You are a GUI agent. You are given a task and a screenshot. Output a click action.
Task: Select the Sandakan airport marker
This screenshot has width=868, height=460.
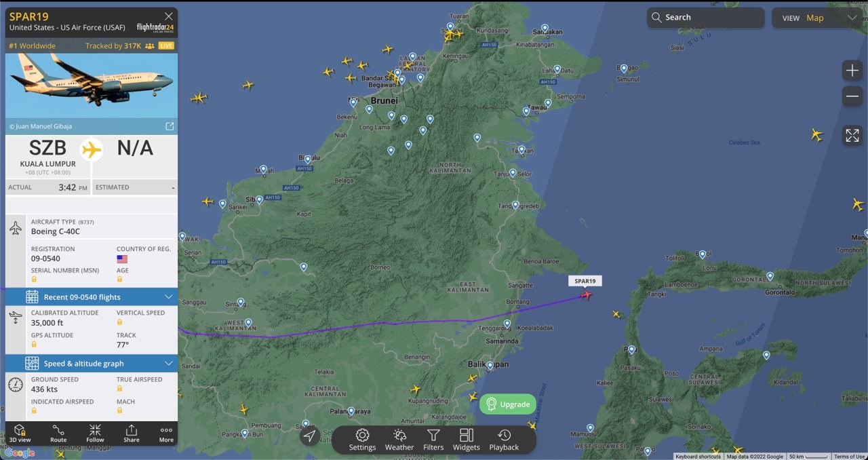(545, 28)
